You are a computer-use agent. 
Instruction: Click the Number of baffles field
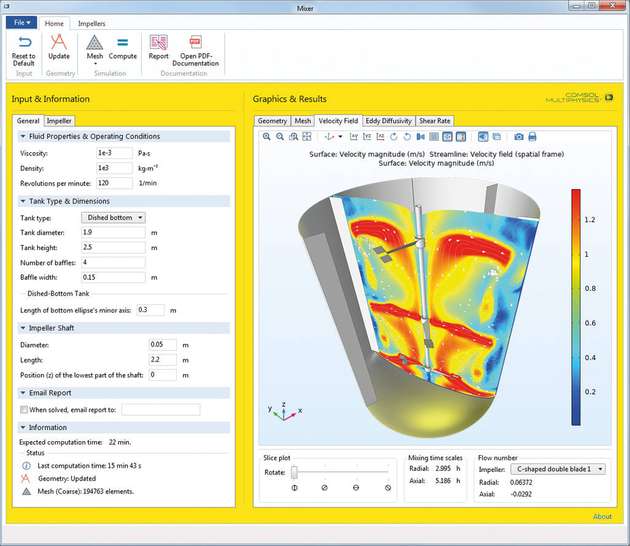click(113, 262)
